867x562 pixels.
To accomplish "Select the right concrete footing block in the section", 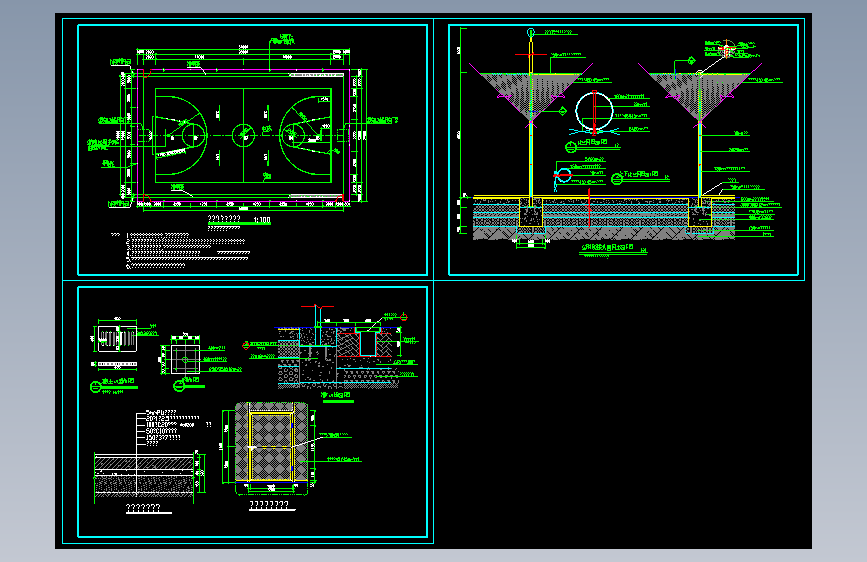I will [700, 212].
